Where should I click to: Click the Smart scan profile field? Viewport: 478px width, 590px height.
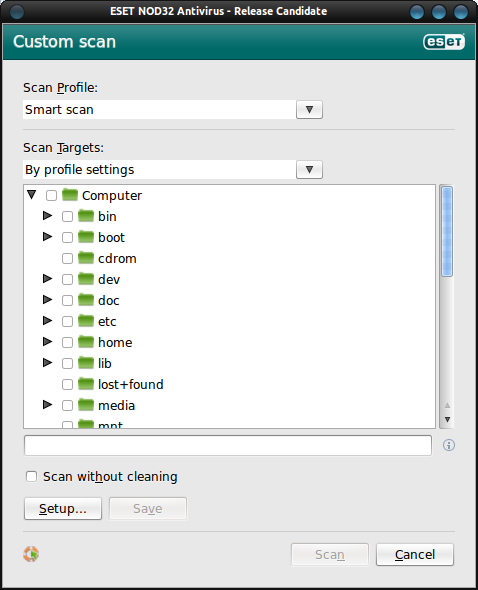tap(160, 109)
